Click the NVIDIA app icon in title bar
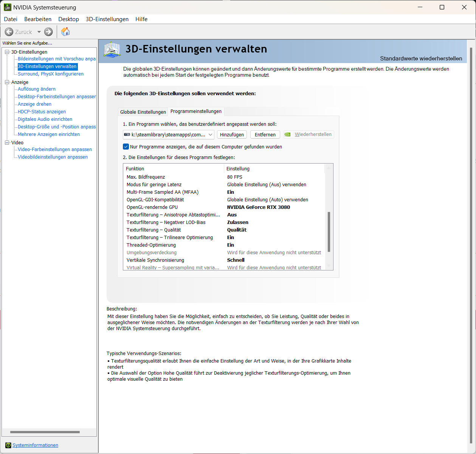The width and height of the screenshot is (476, 454). pos(7,7)
